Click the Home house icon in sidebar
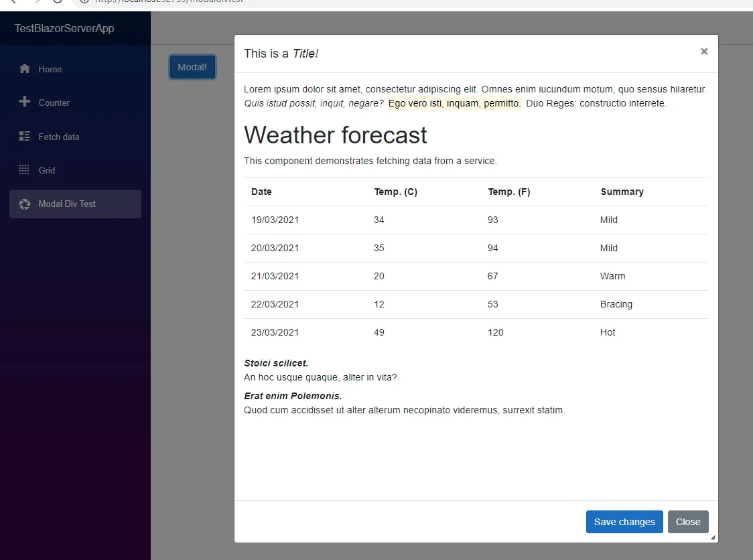This screenshot has height=560, width=753. [x=25, y=69]
